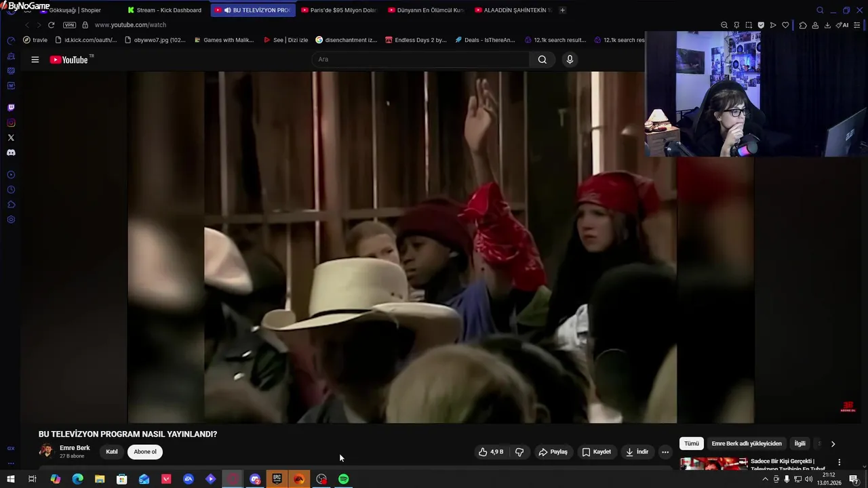868x488 pixels.
Task: Open more actions three-dot menu
Action: tap(665, 452)
